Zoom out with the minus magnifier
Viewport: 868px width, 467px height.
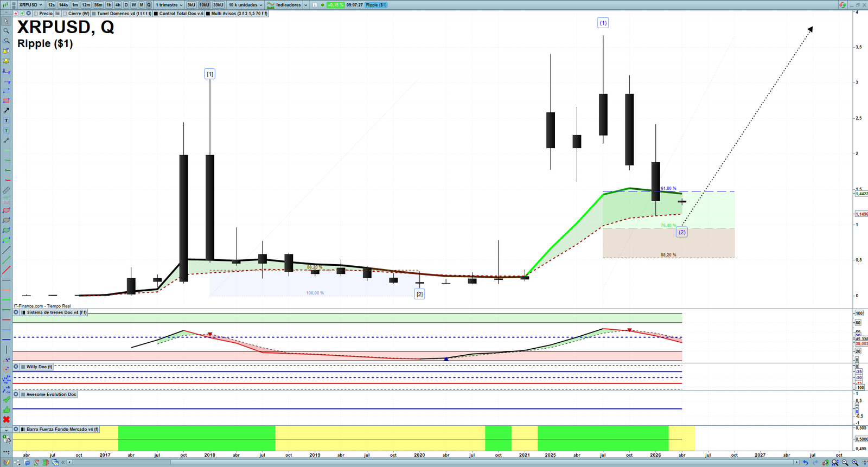coord(845,463)
